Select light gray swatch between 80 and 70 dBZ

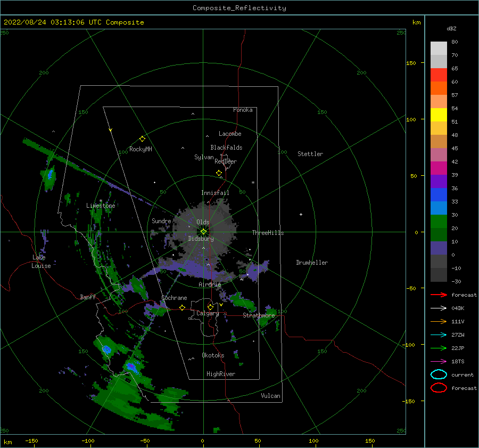439,48
